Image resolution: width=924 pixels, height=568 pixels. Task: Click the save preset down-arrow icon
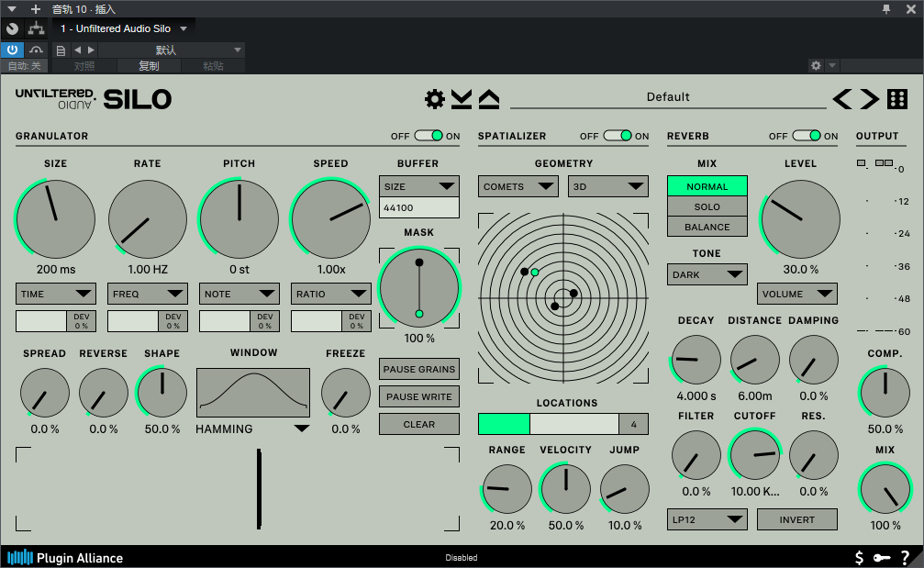tap(462, 99)
